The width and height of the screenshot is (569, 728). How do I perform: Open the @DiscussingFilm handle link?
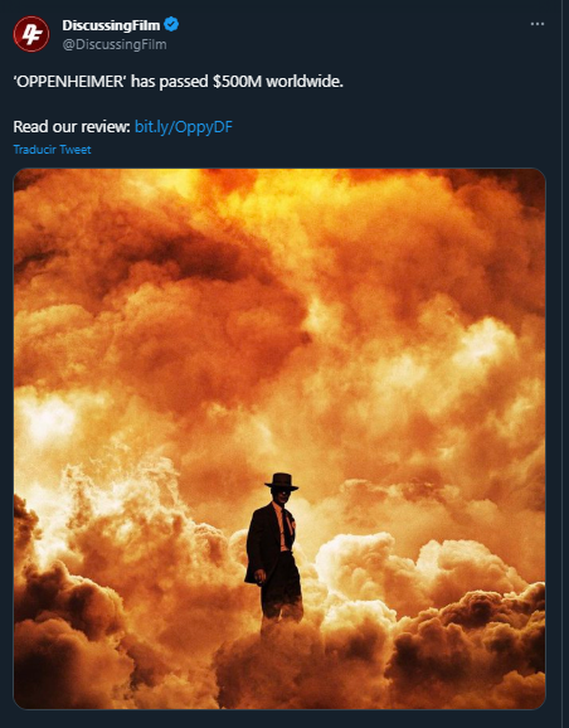coord(114,45)
